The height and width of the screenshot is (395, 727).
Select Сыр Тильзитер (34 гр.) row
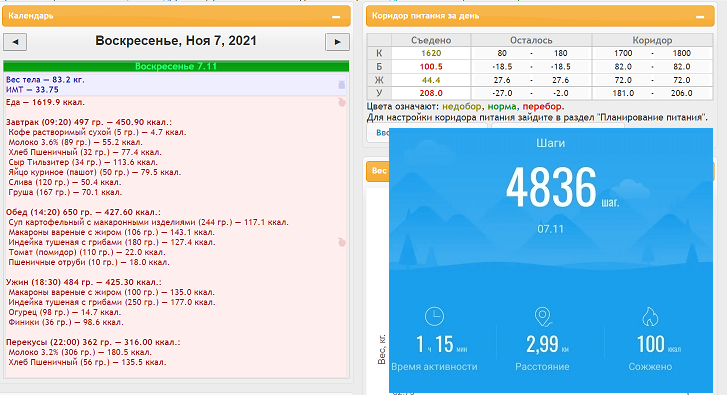pos(83,162)
